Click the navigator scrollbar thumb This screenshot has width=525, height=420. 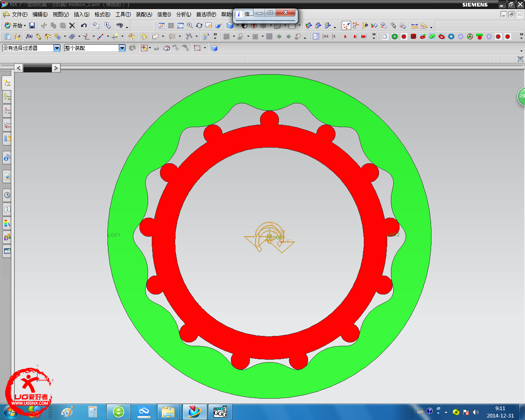click(37, 68)
